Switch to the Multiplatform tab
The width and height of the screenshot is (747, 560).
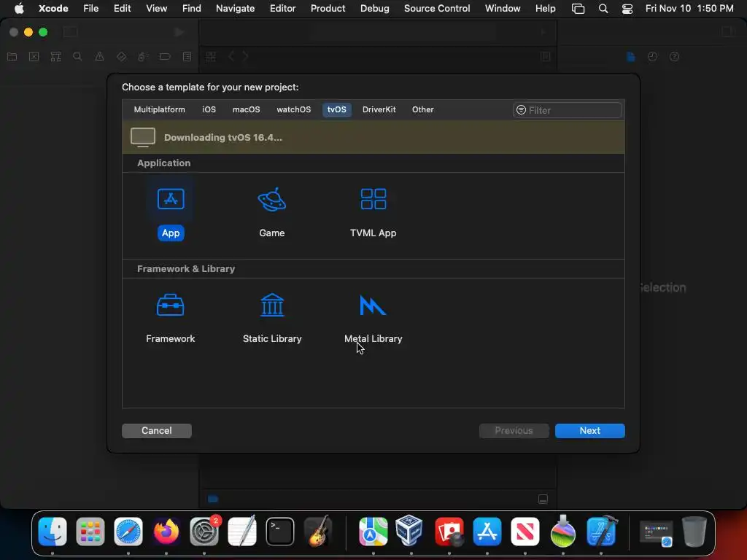pyautogui.click(x=159, y=109)
